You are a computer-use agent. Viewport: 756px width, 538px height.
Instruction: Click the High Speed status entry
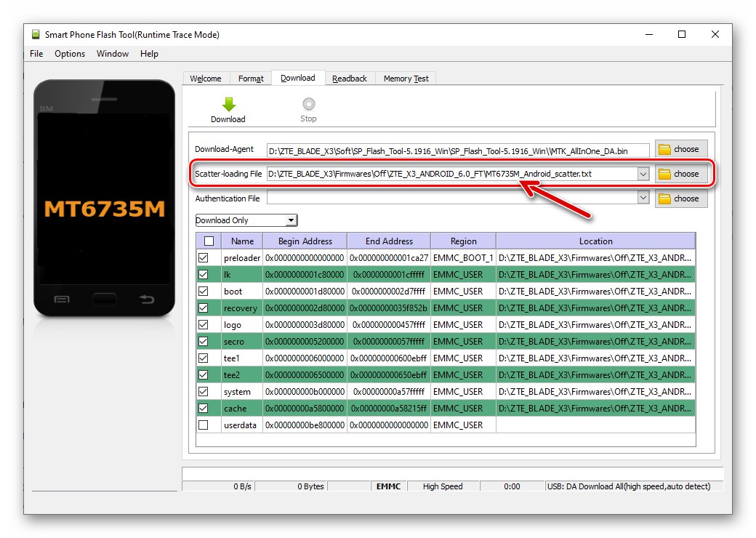tap(443, 486)
